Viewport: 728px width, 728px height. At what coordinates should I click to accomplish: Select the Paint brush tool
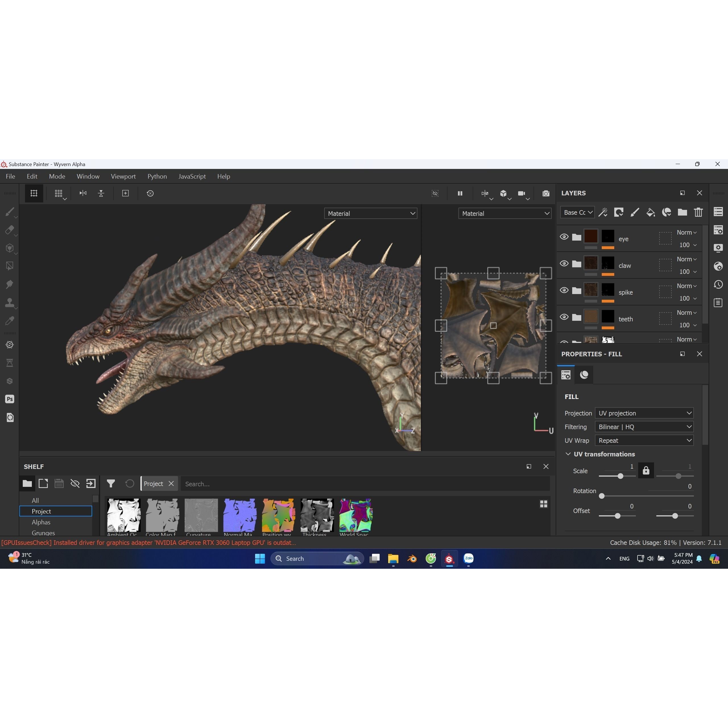click(x=10, y=212)
